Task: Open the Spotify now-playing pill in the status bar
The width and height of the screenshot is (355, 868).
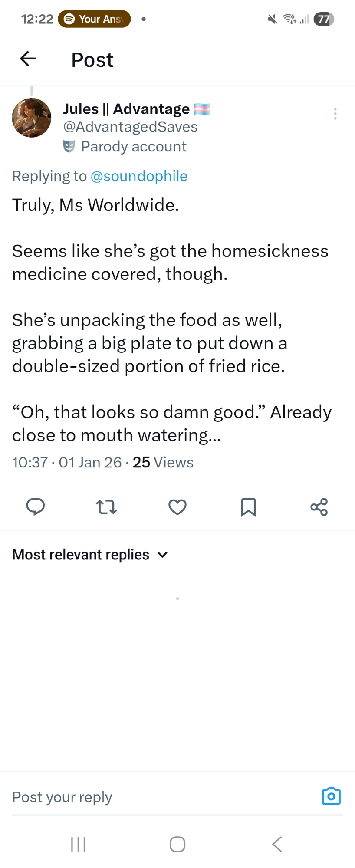Action: point(94,19)
